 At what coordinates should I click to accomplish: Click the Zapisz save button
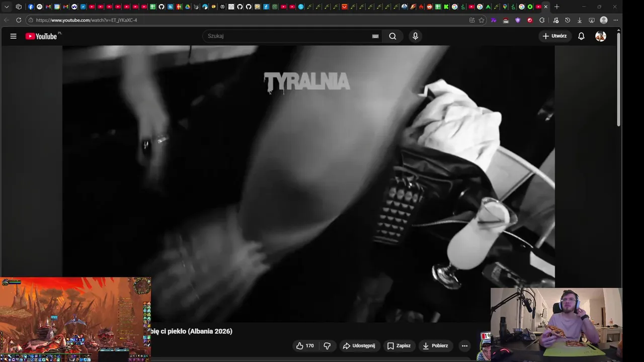pyautogui.click(x=399, y=346)
